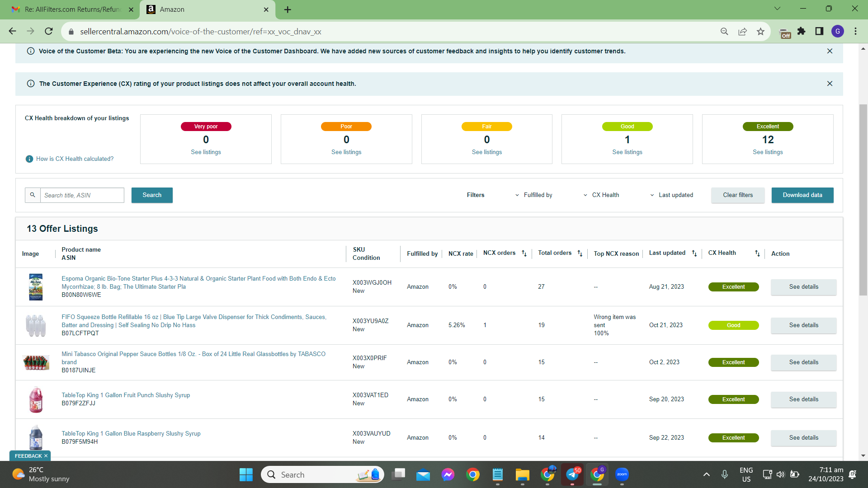This screenshot has height=488, width=868.
Task: Open the Last updated filter dropdown
Action: (x=671, y=195)
